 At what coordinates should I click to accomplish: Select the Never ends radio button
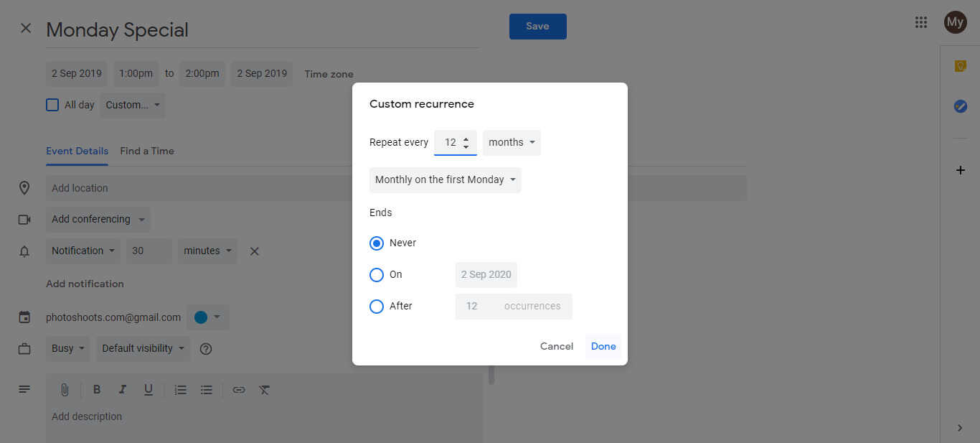point(377,243)
